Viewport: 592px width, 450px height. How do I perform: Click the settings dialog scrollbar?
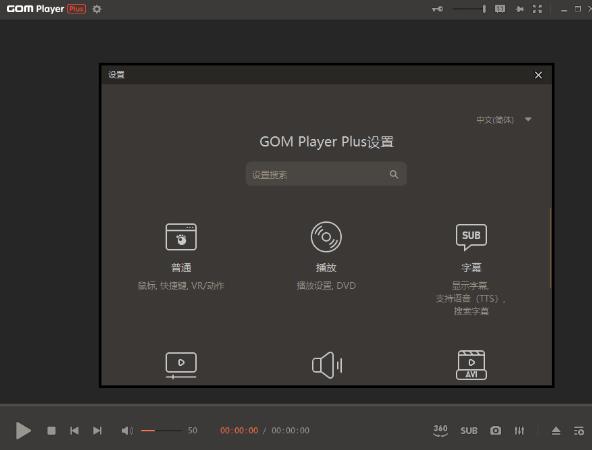(x=550, y=248)
